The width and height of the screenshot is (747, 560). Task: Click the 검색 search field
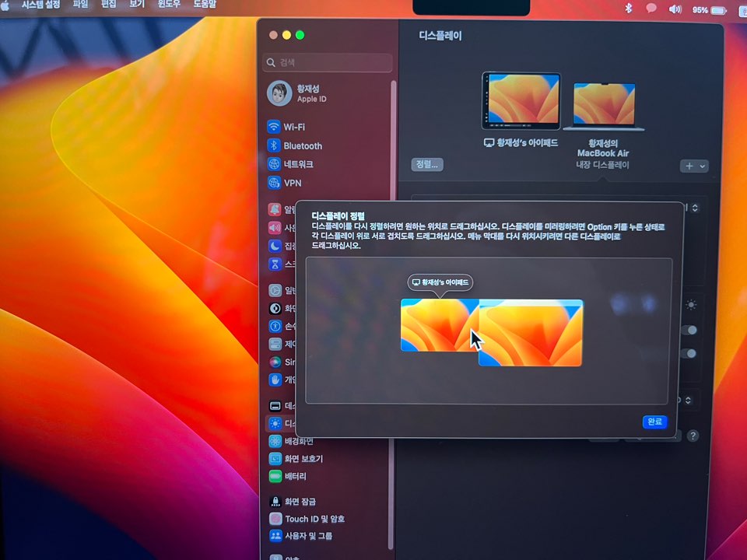[x=328, y=62]
